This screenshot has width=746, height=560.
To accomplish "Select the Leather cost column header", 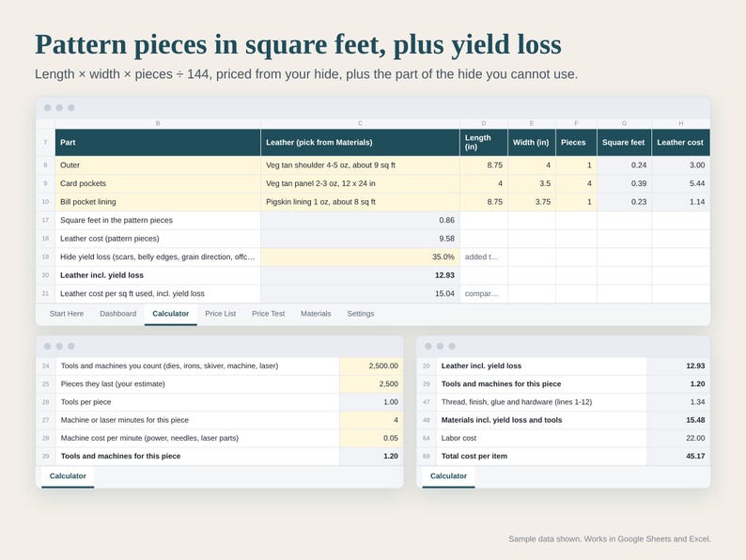I will point(681,142).
